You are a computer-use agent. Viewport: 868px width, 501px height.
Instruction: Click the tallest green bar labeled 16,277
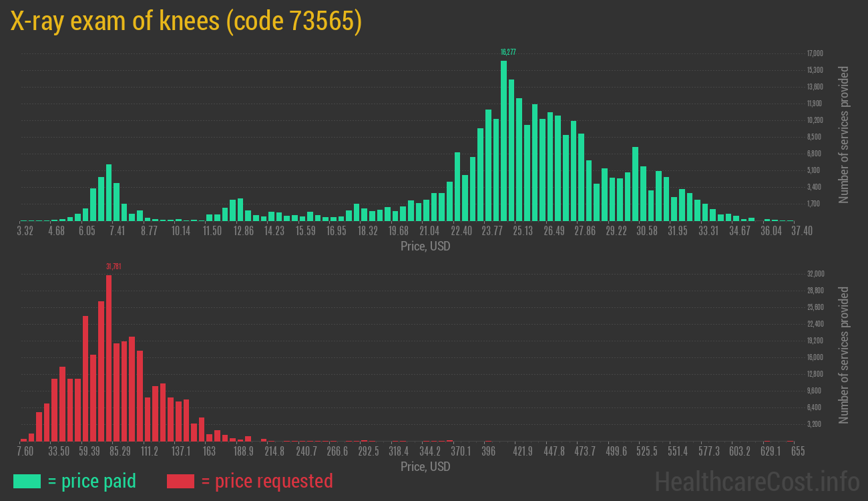click(x=503, y=141)
